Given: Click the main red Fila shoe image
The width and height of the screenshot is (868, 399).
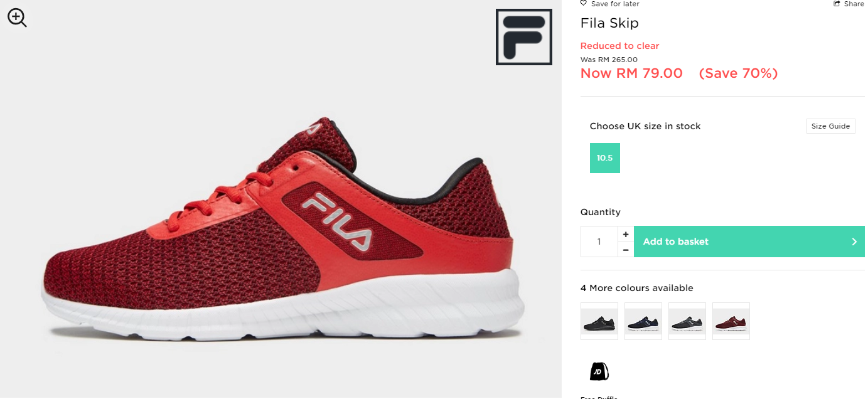Looking at the screenshot, I should click(x=282, y=229).
